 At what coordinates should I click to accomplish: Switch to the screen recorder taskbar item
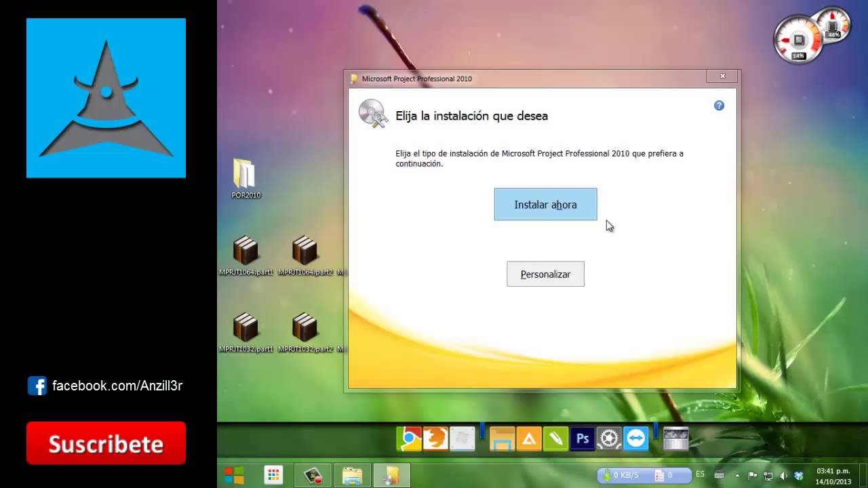pos(313,475)
